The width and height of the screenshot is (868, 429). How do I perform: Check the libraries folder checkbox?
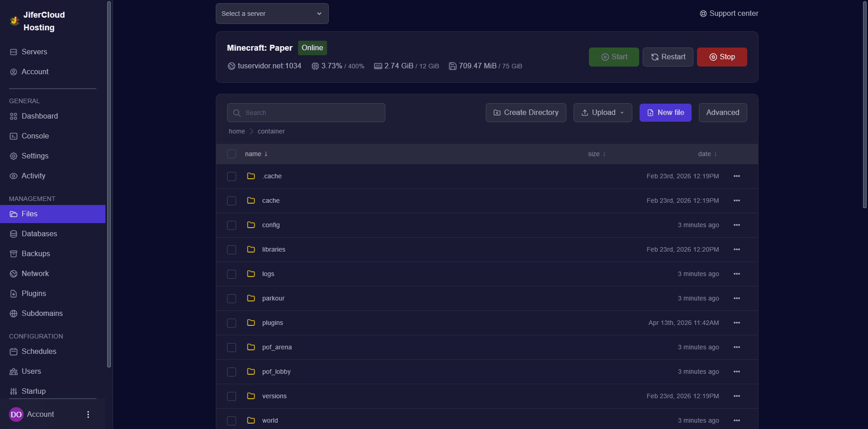tap(232, 249)
